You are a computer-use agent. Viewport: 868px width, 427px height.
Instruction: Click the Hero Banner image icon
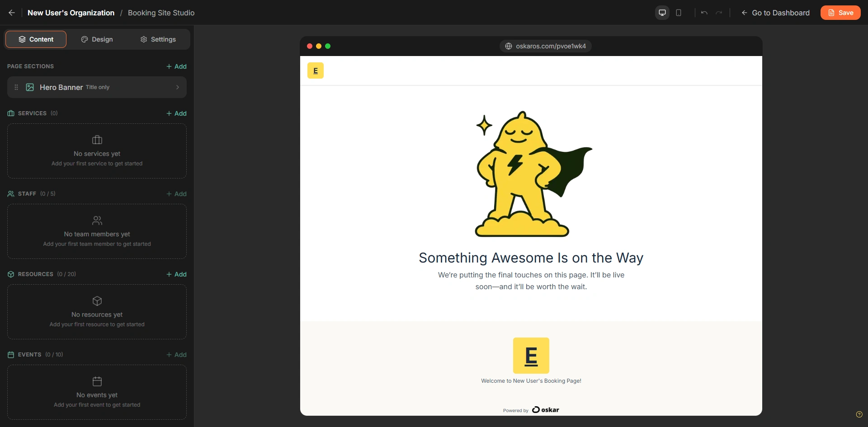pos(30,87)
